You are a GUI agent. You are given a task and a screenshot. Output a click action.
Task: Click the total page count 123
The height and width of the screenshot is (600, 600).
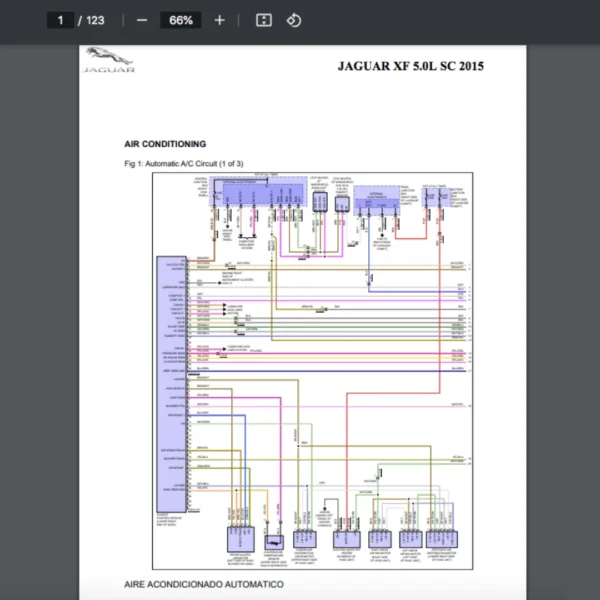[95, 20]
